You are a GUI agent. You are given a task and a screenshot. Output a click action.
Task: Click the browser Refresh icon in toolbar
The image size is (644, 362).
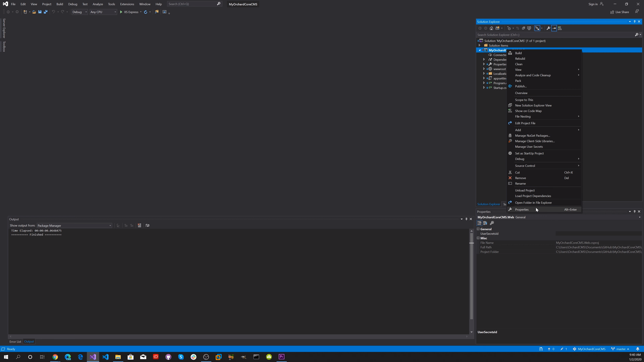click(146, 12)
